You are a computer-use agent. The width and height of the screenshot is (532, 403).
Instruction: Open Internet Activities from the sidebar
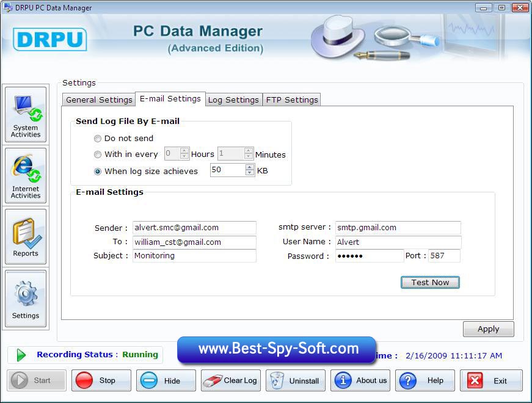(x=26, y=176)
